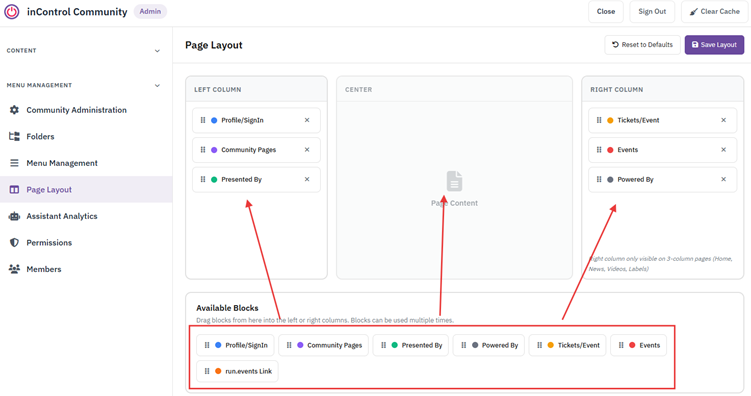Click Reset to Defaults button

coord(642,45)
